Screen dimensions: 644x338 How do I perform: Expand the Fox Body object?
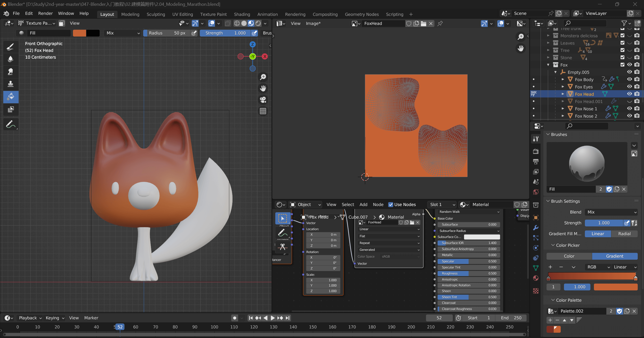[563, 80]
